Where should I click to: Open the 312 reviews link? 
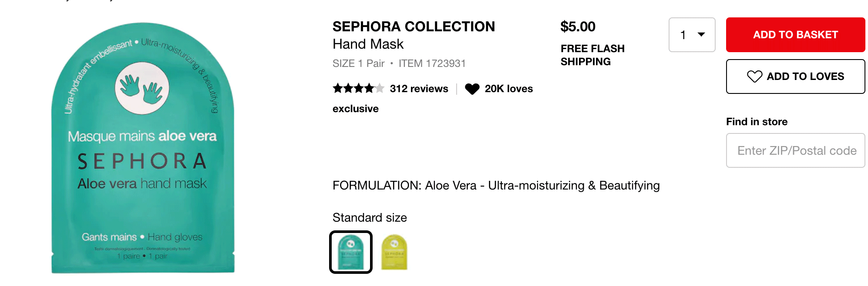[x=419, y=89]
